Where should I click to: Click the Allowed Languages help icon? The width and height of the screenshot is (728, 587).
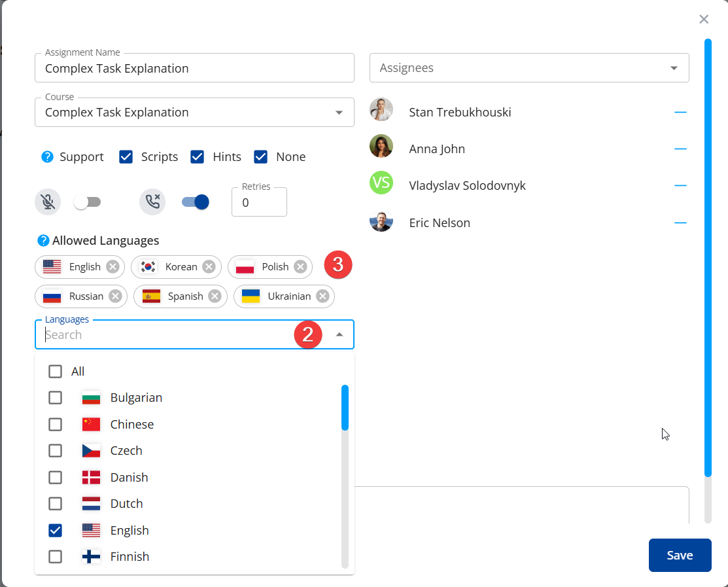pos(44,241)
